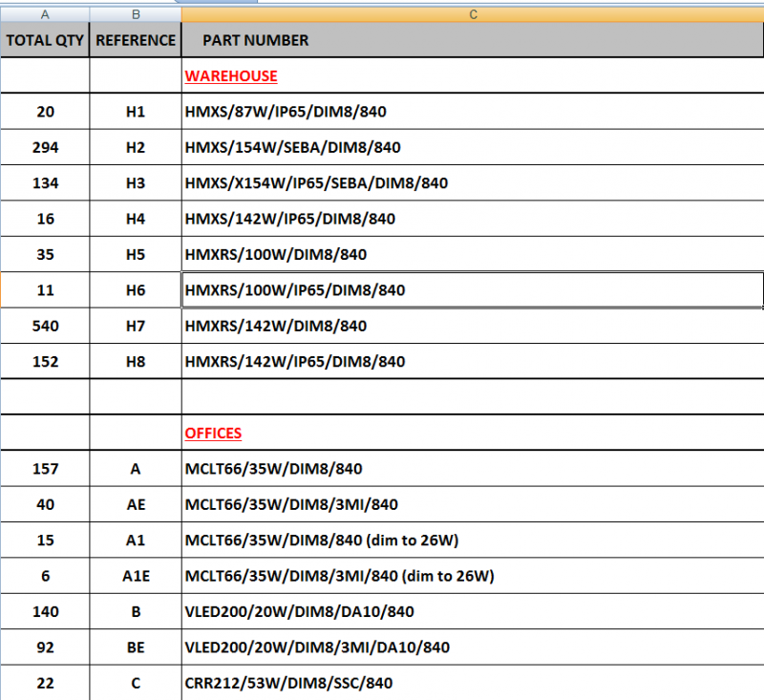Select reference cell A1E
This screenshot has width=764, height=700.
[136, 576]
